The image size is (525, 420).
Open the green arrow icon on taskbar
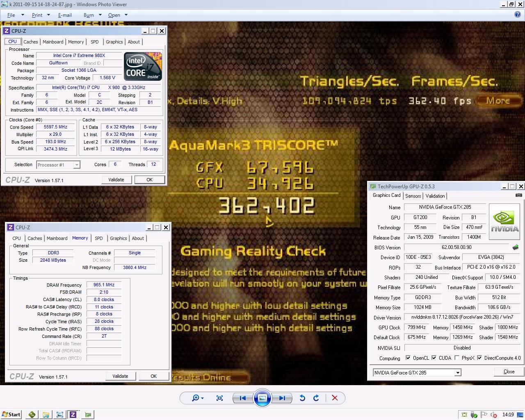[32, 415]
